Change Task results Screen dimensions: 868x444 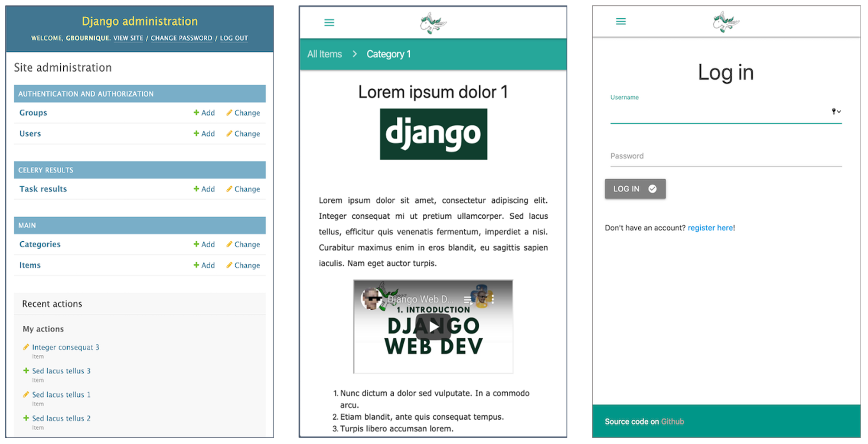click(243, 189)
